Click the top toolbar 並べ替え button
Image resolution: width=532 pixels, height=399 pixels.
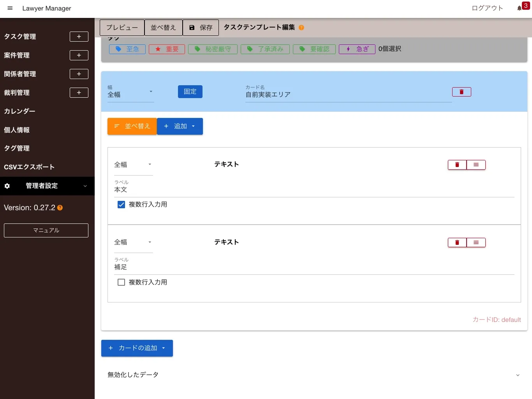(x=164, y=28)
